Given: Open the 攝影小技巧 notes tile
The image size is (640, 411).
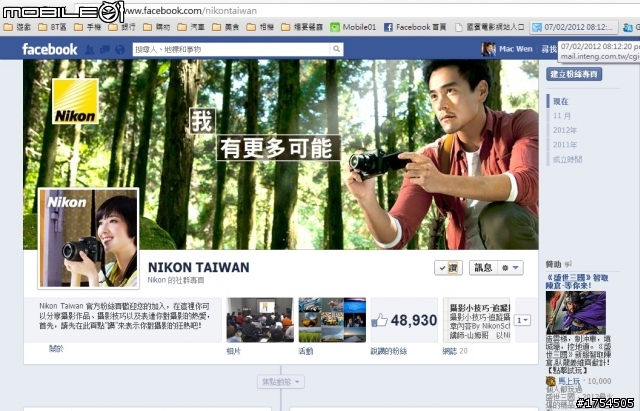Looking at the screenshot, I should point(476,320).
